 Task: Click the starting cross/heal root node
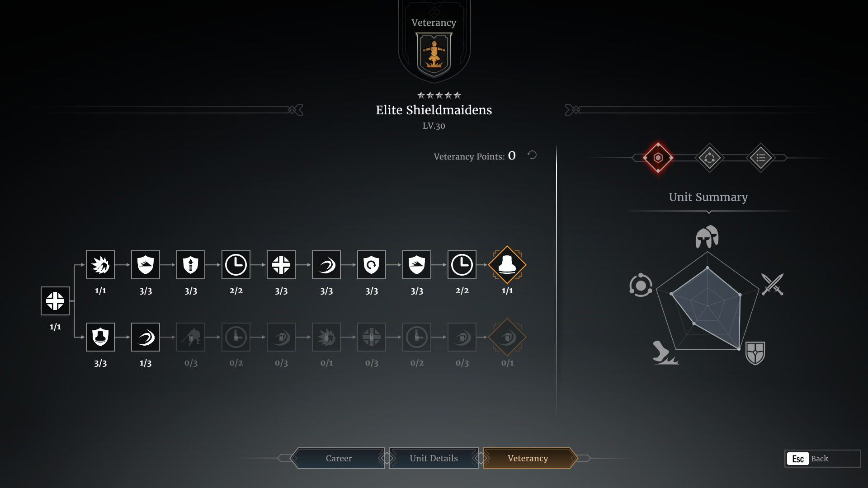click(x=54, y=300)
